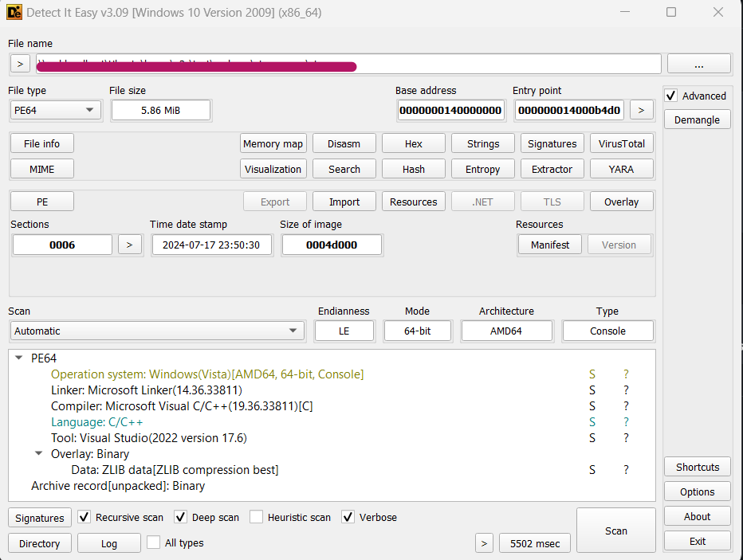This screenshot has width=743, height=560.
Task: Collapse the Overlay: Binary tree node
Action: point(38,454)
